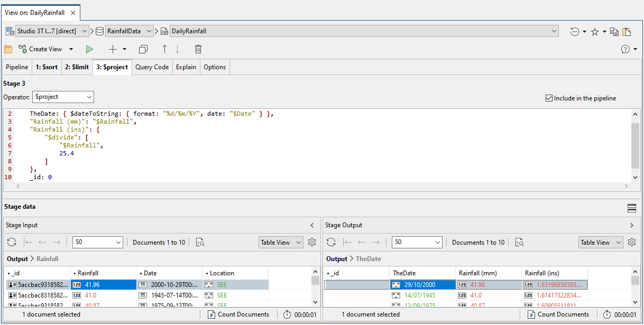Open a saved aggregation with the folder icon
This screenshot has width=644, height=325.
pyautogui.click(x=8, y=49)
